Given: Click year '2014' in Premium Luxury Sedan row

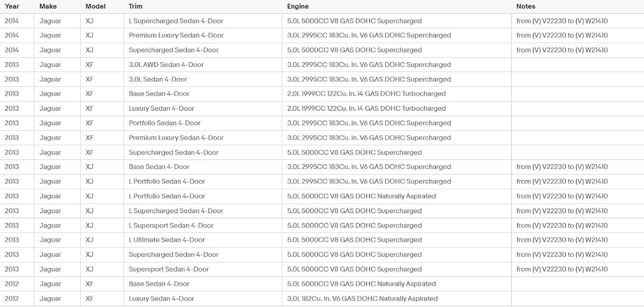Looking at the screenshot, I should tap(12, 36).
